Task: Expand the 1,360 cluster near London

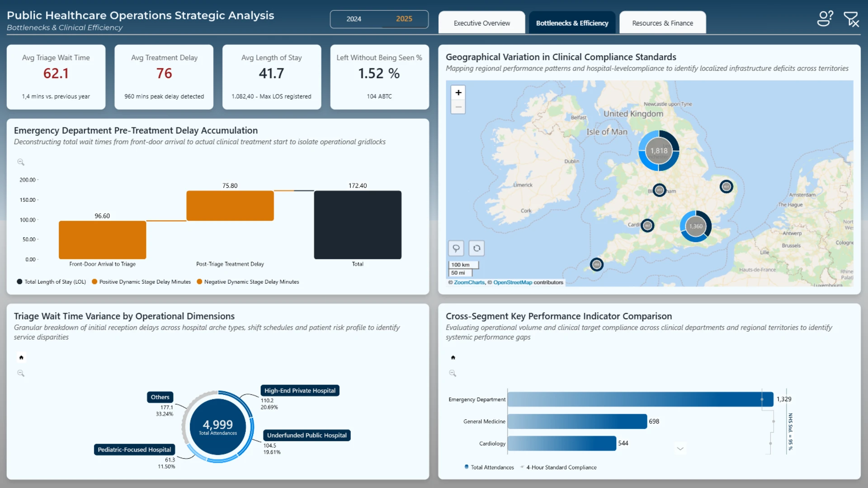Action: 696,226
